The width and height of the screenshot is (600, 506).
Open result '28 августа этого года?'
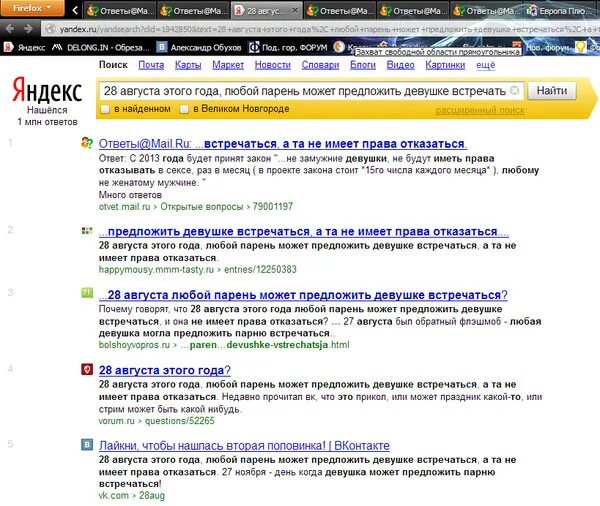point(165,371)
